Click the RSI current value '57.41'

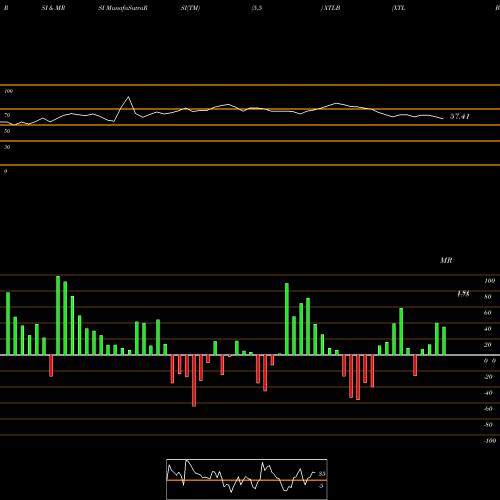click(x=460, y=116)
